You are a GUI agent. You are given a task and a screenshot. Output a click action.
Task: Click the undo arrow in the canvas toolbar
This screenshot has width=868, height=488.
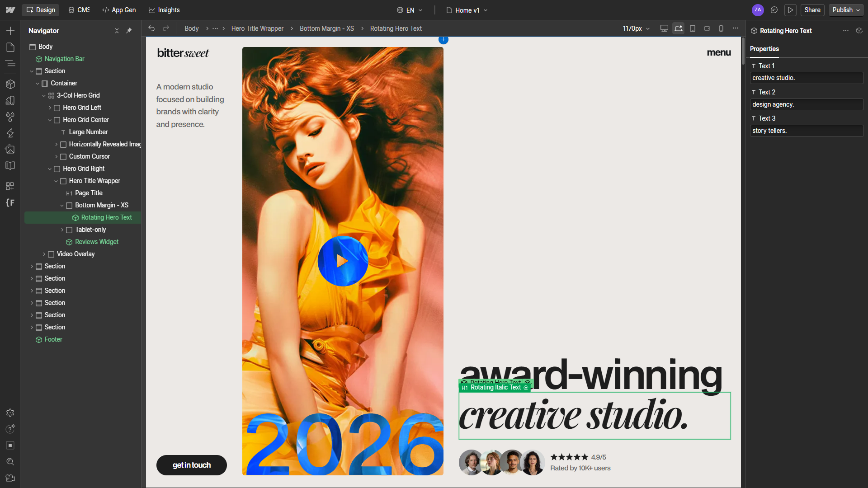[x=151, y=28]
